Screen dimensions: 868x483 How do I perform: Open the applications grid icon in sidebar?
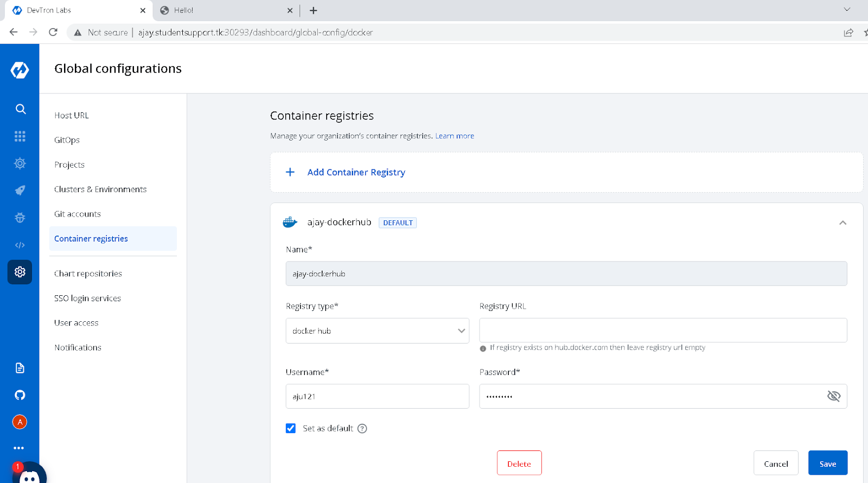pos(20,136)
